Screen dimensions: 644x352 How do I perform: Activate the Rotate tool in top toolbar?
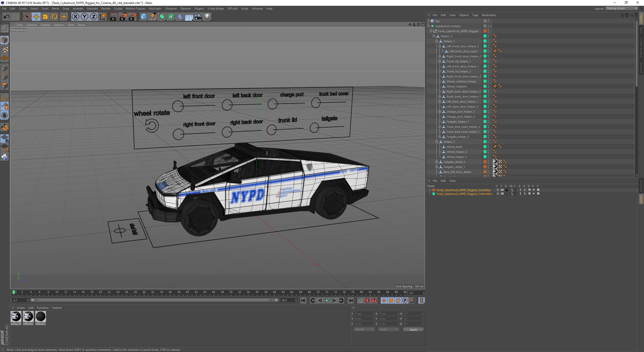point(54,17)
